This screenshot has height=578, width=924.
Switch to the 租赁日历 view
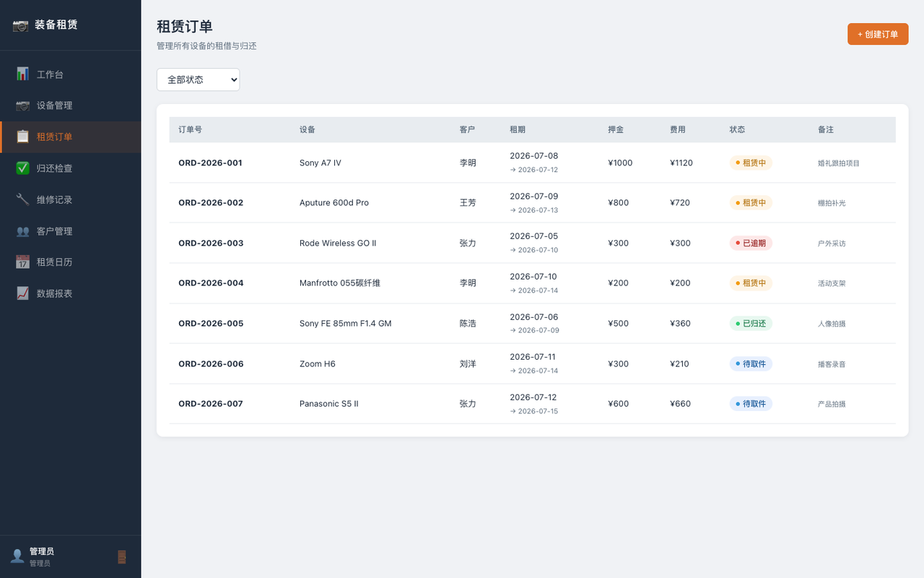71,262
